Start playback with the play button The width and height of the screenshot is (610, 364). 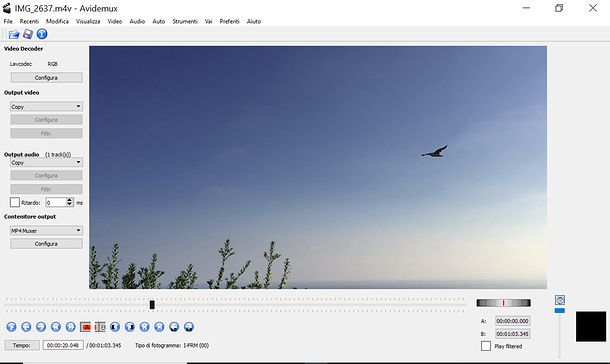(x=11, y=327)
